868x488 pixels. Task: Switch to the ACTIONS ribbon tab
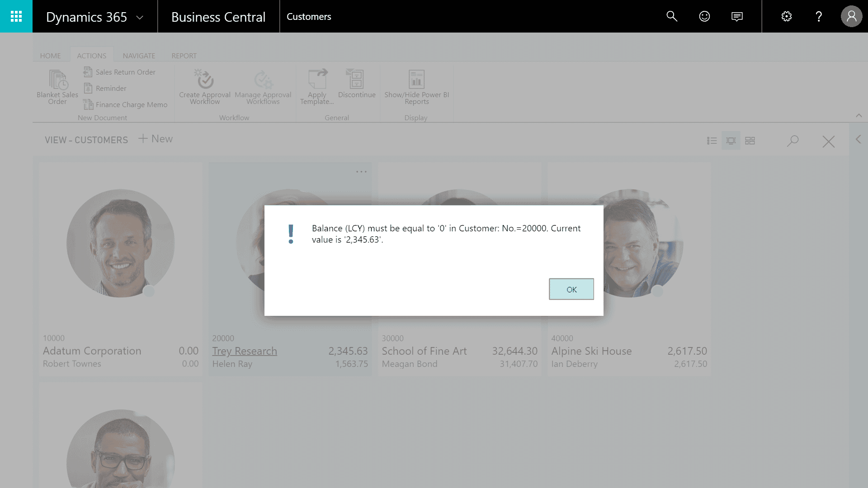coord(91,56)
